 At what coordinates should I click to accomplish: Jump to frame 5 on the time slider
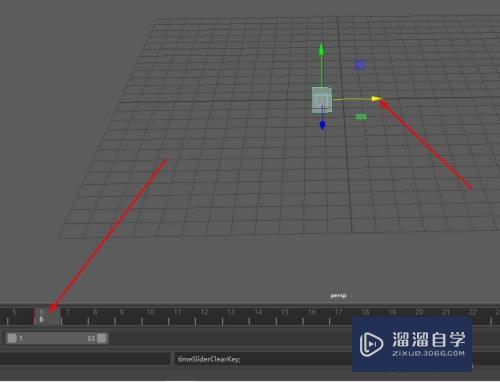pos(14,312)
